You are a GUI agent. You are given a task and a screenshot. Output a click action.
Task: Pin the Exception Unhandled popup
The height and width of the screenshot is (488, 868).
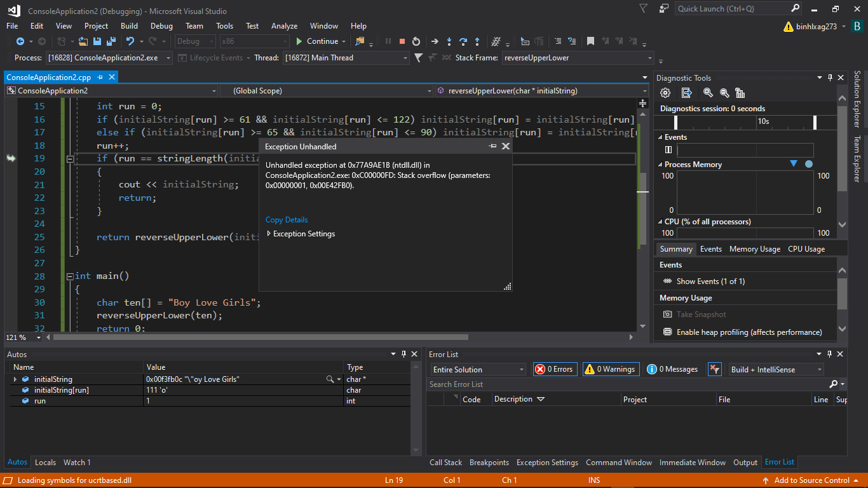click(492, 146)
